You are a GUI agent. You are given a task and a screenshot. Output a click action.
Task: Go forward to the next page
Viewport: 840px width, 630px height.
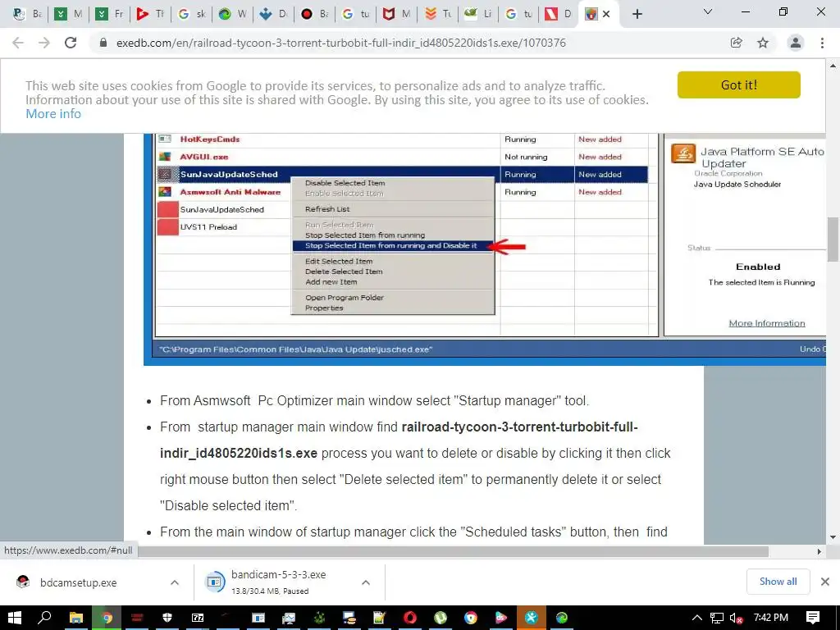(44, 43)
